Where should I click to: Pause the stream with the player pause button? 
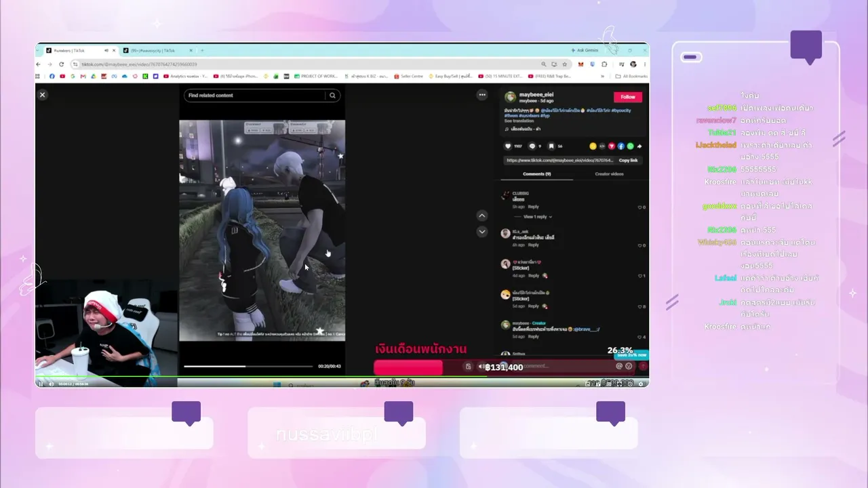41,384
